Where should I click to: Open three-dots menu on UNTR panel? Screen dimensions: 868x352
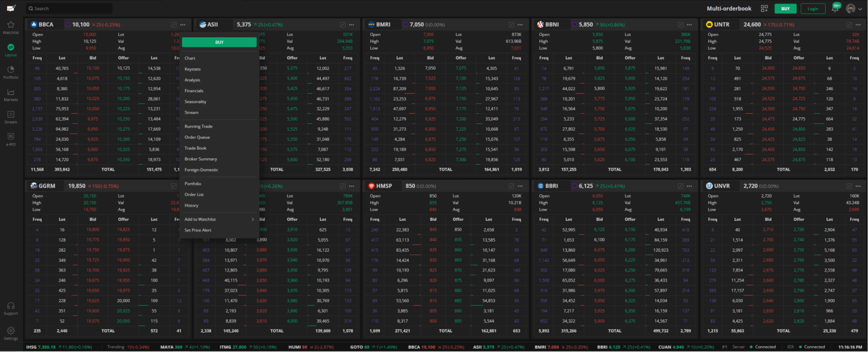tap(858, 25)
